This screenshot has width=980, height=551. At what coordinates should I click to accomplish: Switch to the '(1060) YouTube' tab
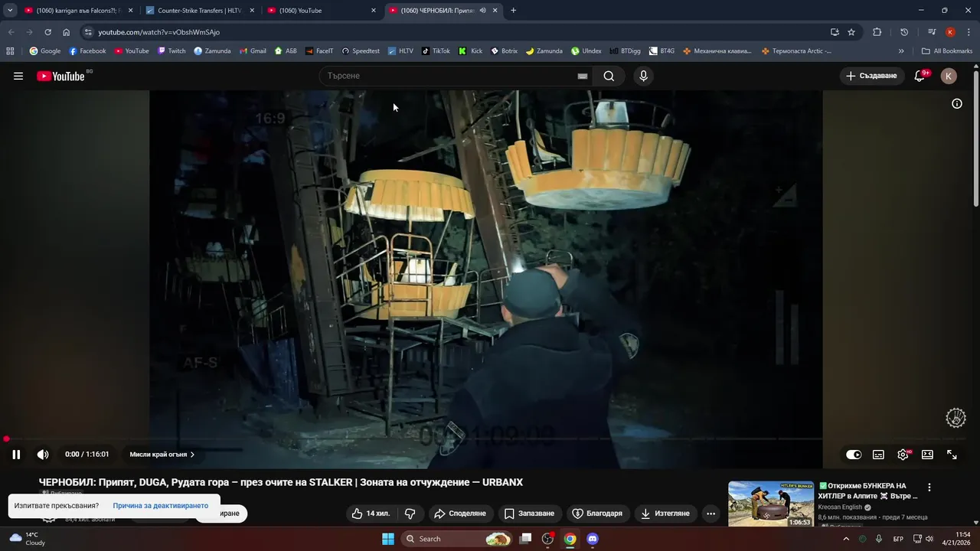(320, 11)
